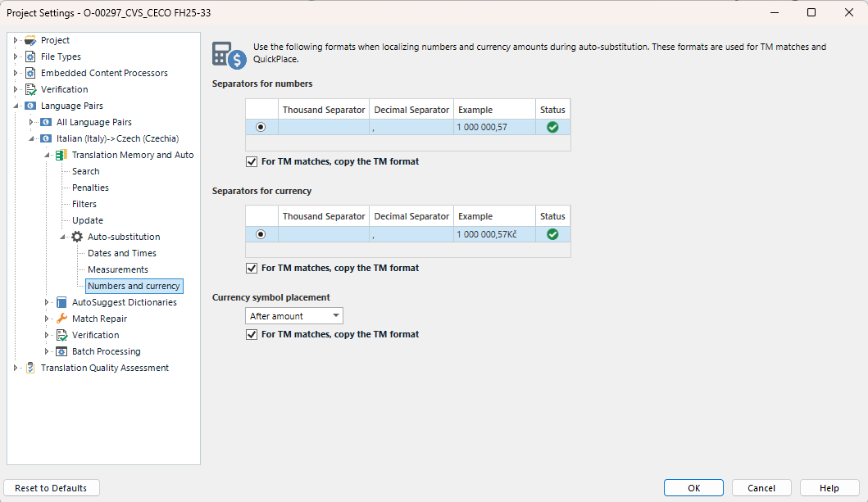
Task: Toggle copy TM format checkbox under currency
Action: 252,268
